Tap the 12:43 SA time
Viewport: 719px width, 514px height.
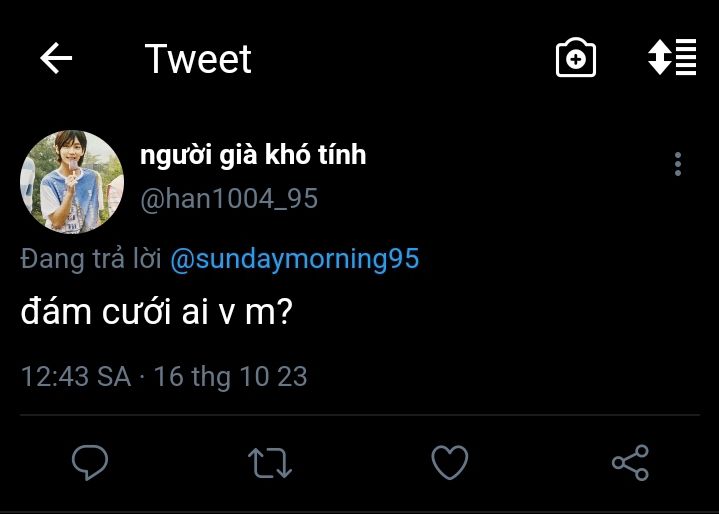coord(76,376)
